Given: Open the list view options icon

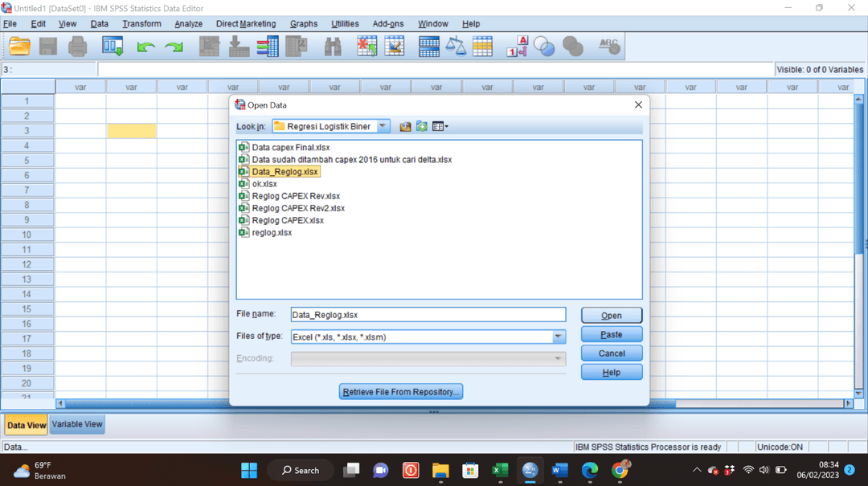Looking at the screenshot, I should (440, 127).
